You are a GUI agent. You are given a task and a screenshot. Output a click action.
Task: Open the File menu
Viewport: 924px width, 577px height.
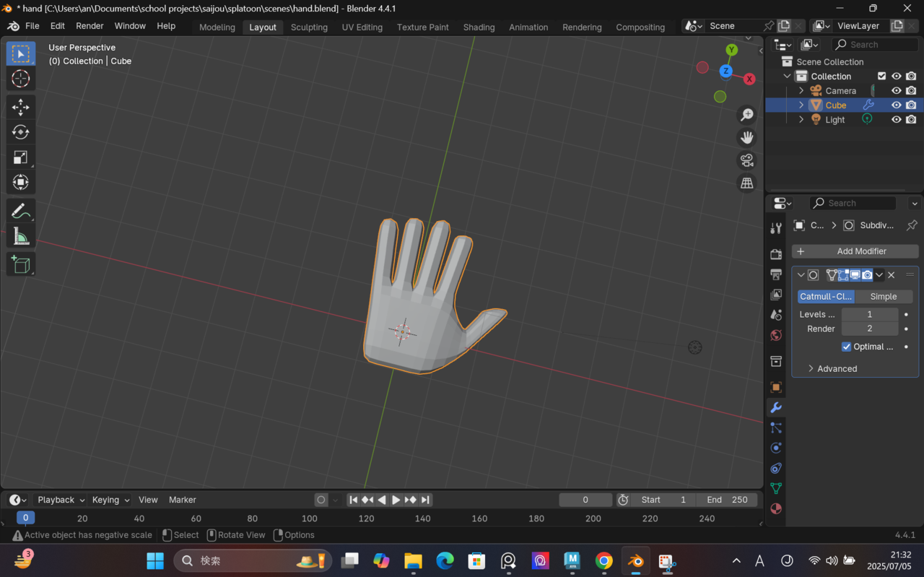coord(32,26)
